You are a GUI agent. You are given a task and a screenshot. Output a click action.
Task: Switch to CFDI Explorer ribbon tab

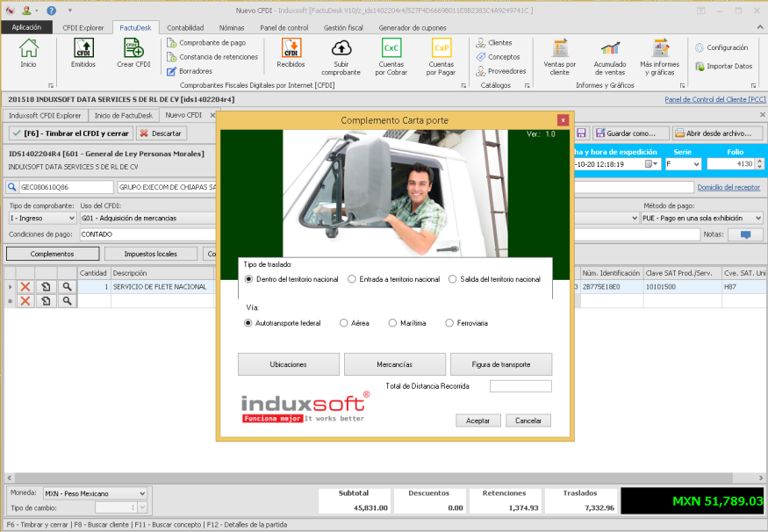83,28
